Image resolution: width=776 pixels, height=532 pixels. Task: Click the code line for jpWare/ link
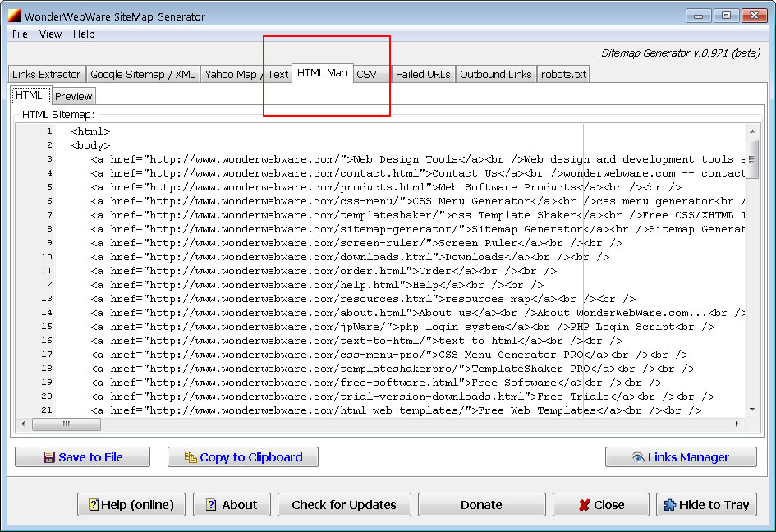click(403, 327)
